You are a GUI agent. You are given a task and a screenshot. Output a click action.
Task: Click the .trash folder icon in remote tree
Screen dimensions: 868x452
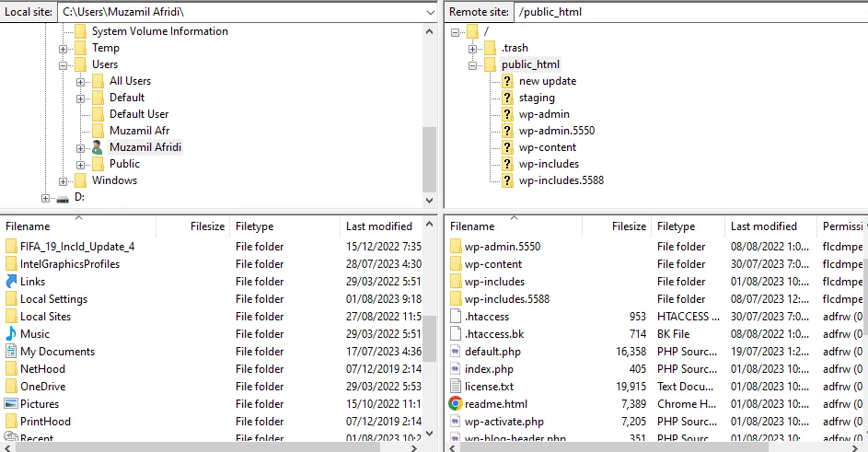click(x=490, y=48)
